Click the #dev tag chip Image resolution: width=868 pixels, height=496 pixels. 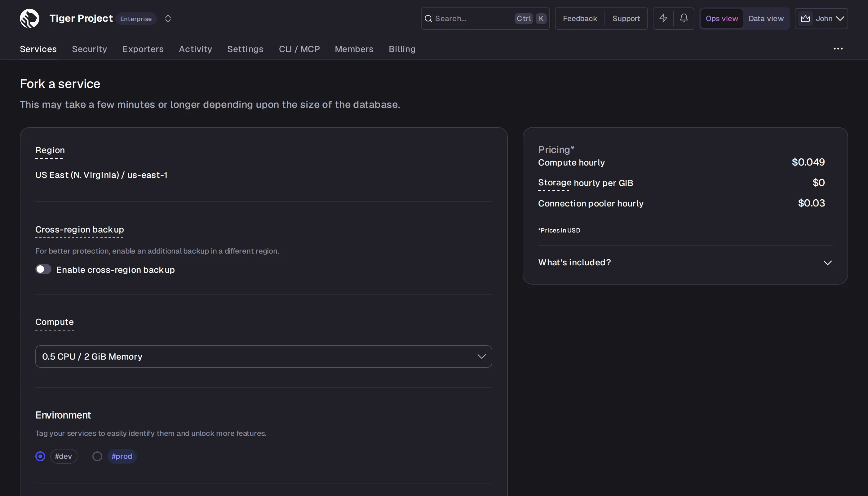[x=64, y=456]
